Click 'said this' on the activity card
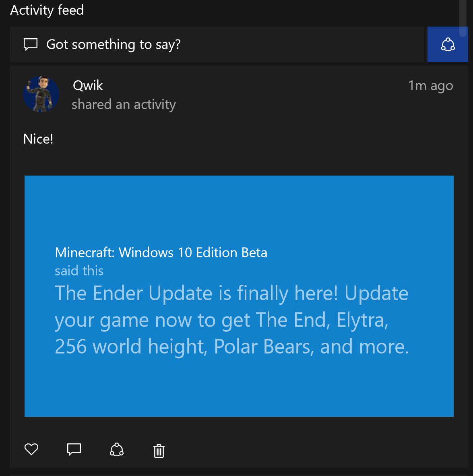This screenshot has width=473, height=476. [x=79, y=271]
